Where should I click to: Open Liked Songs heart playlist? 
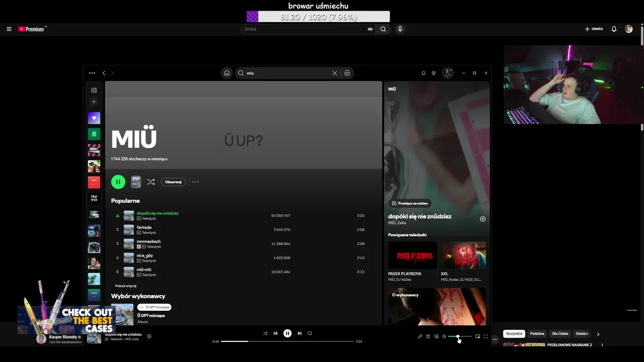pyautogui.click(x=94, y=118)
